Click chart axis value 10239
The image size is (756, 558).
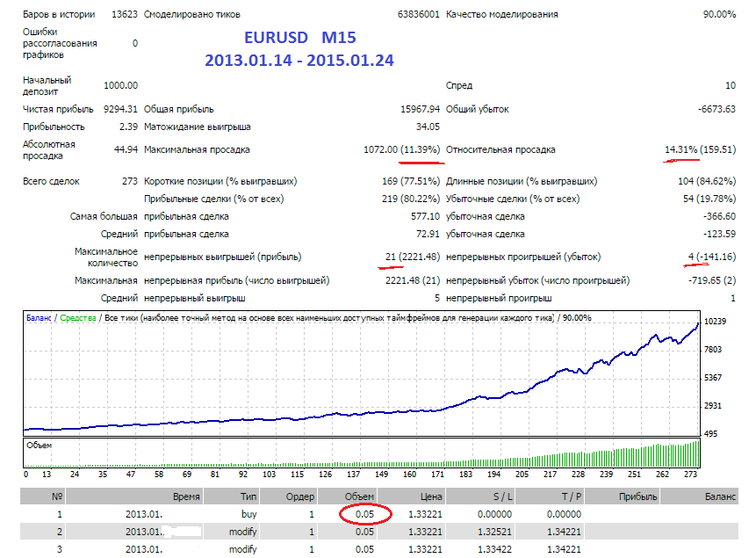[x=715, y=322]
